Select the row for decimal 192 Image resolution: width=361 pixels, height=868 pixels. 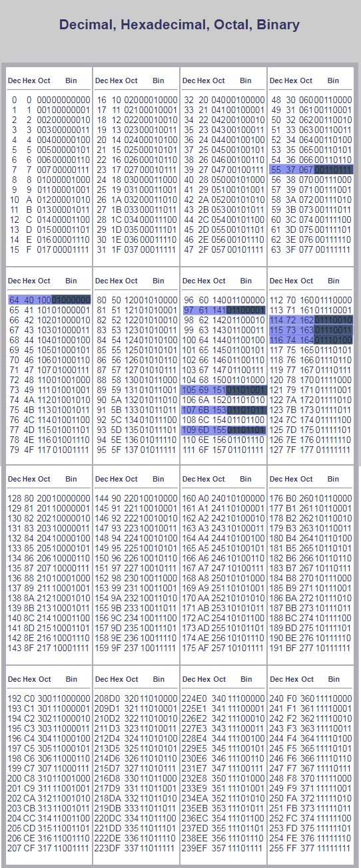[x=49, y=698]
